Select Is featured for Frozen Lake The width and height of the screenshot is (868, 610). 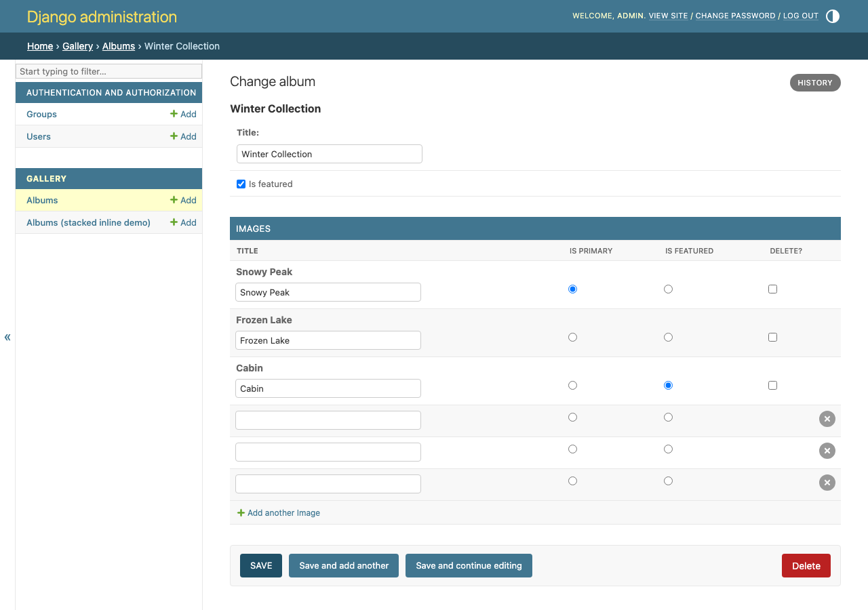click(668, 337)
